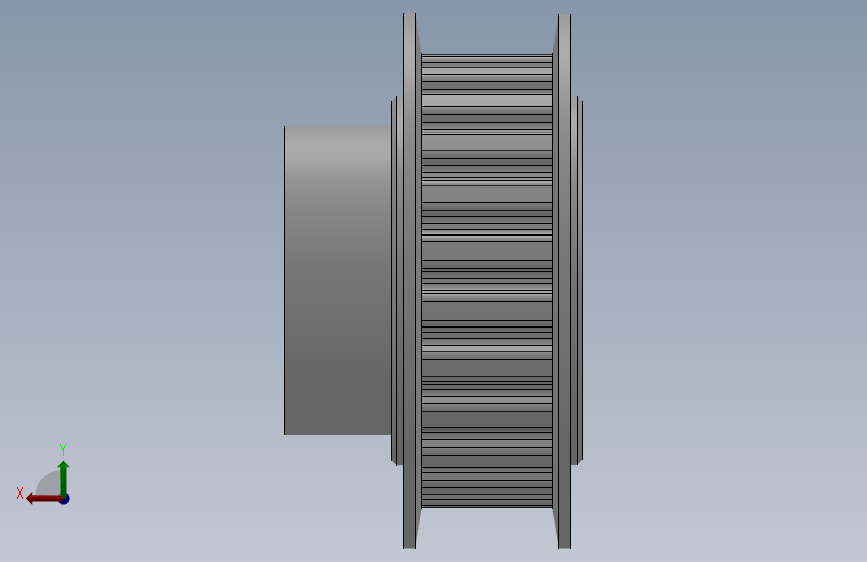The width and height of the screenshot is (867, 562).
Task: Select the left flange of the pulley
Action: (409, 280)
